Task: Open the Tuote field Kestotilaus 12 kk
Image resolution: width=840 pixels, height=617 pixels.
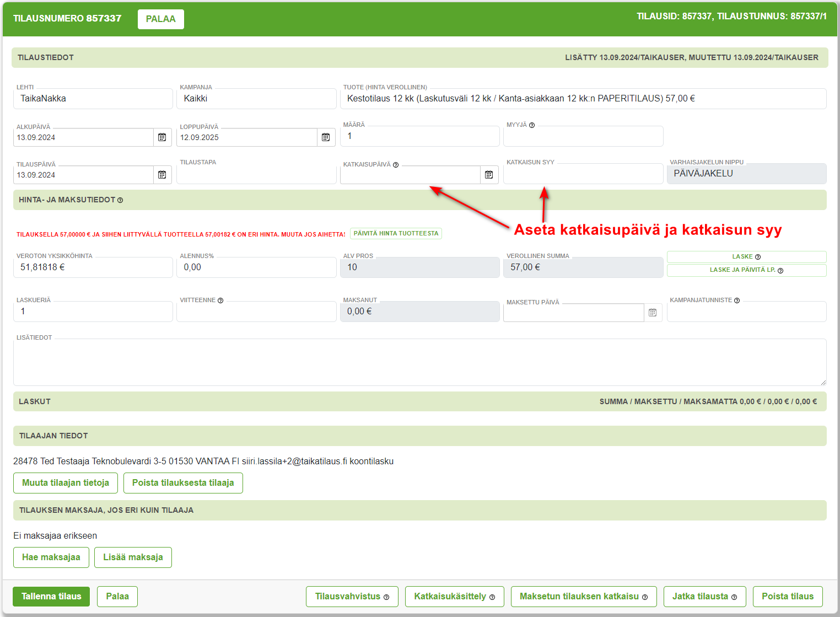Action: pyautogui.click(x=583, y=99)
